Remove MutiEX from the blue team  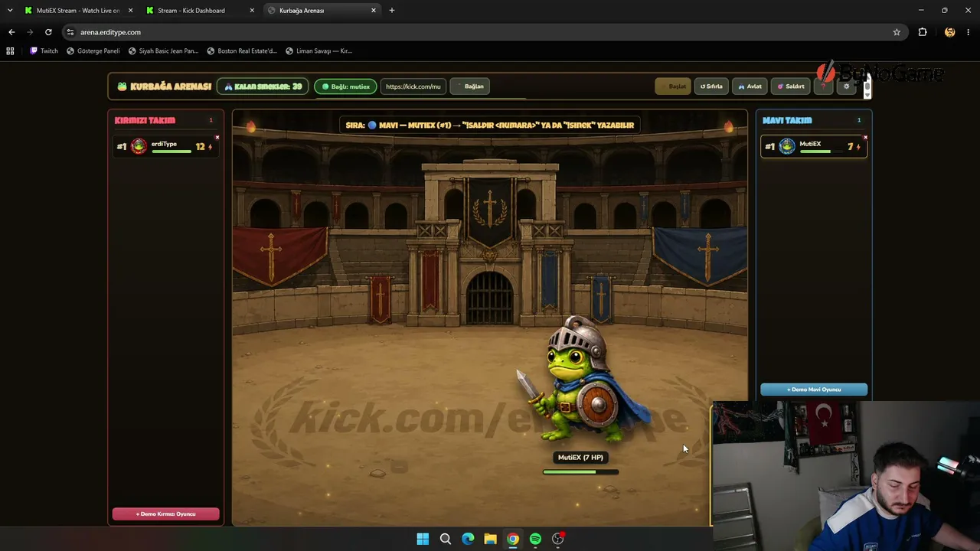point(865,138)
